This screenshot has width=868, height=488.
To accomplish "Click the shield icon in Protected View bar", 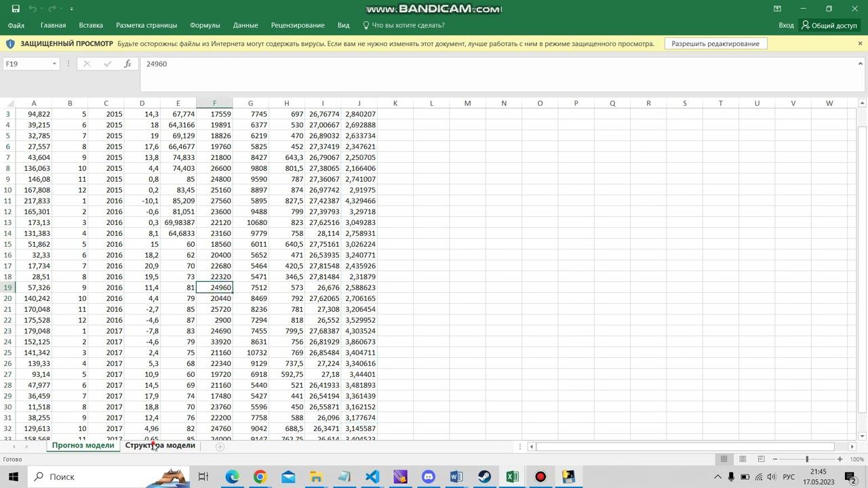I will 10,43.
